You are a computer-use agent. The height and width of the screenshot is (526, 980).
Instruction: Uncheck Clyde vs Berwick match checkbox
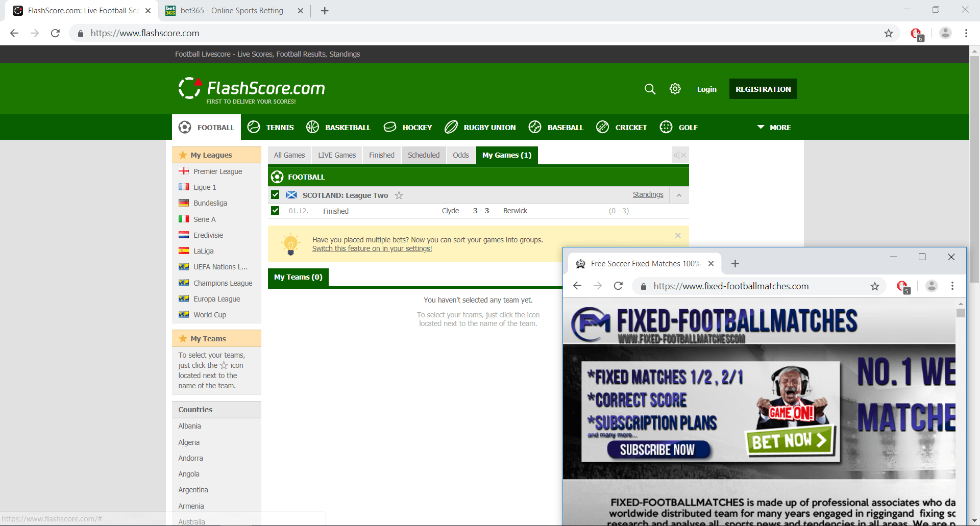point(275,210)
